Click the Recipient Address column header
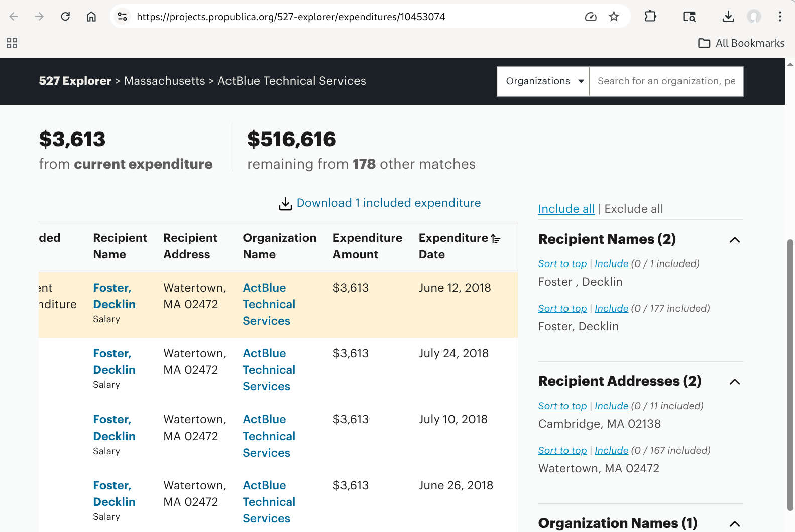Viewport: 795px width, 532px height. click(190, 246)
